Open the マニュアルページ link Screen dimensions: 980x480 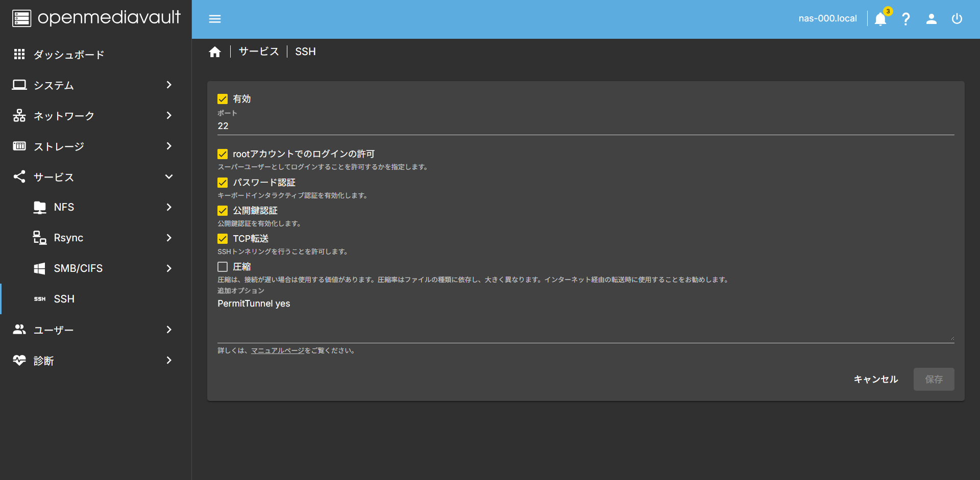tap(277, 350)
